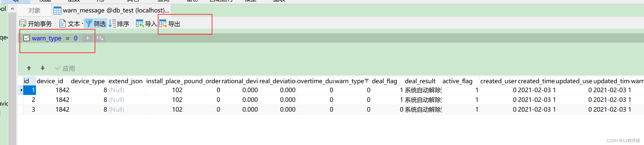Select deal_result cell in row 3
Screen dimensions: 644x145
[423, 110]
